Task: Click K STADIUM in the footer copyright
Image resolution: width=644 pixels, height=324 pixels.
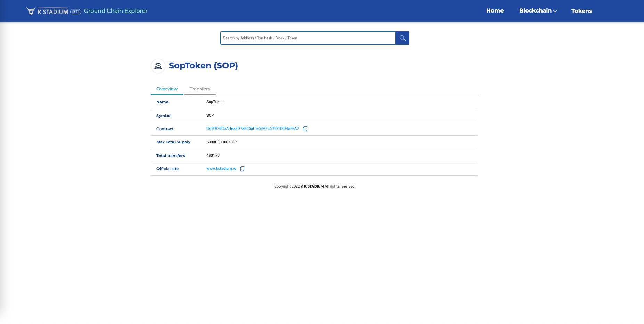Action: coord(314,186)
